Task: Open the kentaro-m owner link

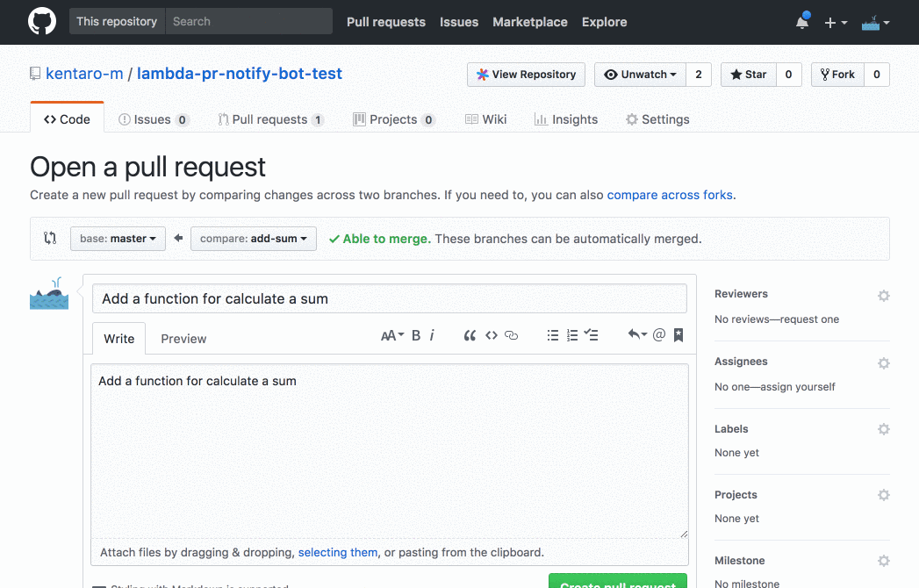Action: 84,74
